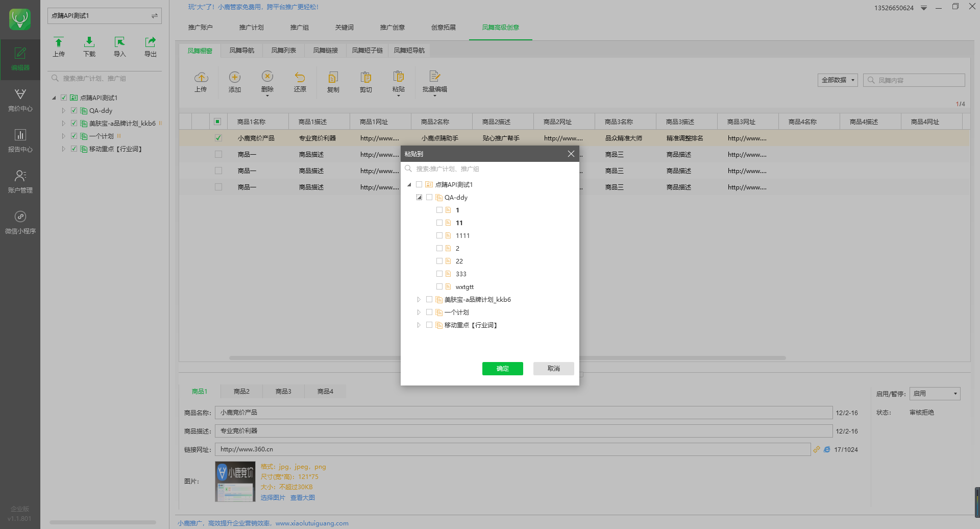Click the account switch arrows icon
The image size is (980, 529).
154,16
